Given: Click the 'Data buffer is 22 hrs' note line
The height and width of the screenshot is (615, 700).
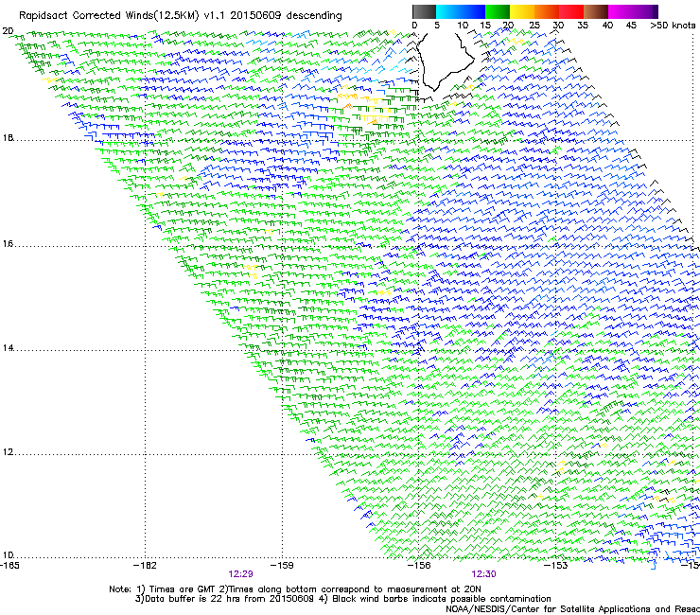Looking at the screenshot, I should coord(342,599).
